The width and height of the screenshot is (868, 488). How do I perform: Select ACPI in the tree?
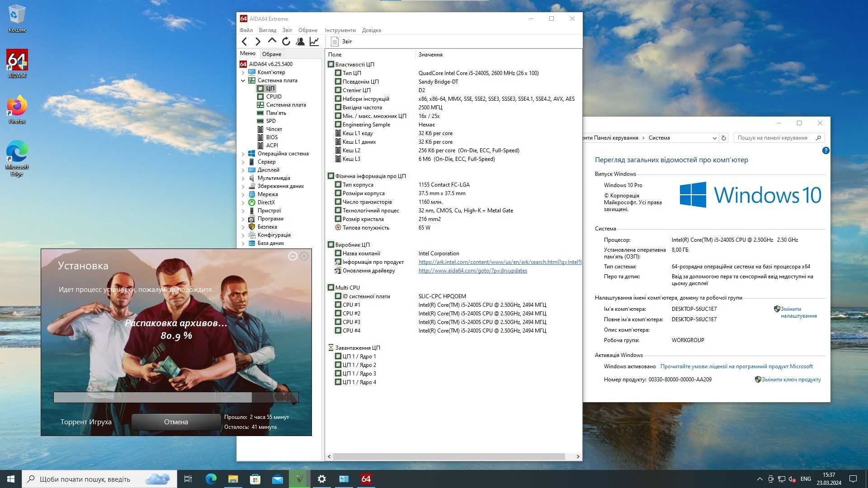[x=272, y=145]
